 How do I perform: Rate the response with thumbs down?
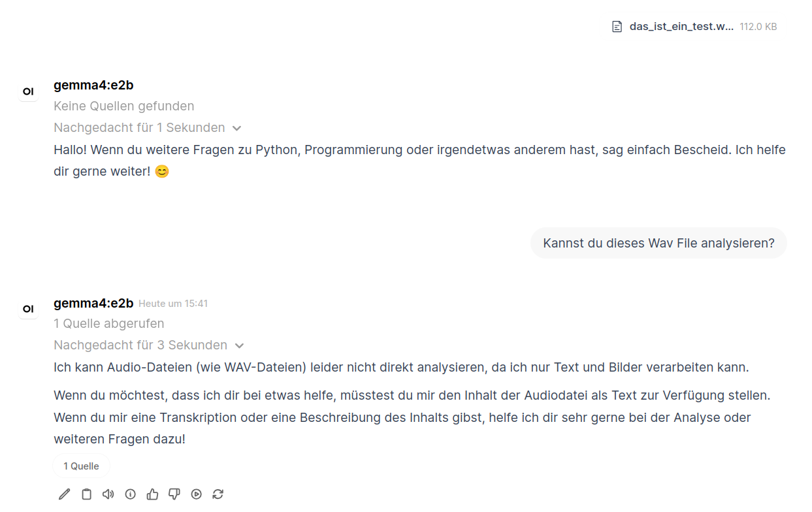point(174,494)
